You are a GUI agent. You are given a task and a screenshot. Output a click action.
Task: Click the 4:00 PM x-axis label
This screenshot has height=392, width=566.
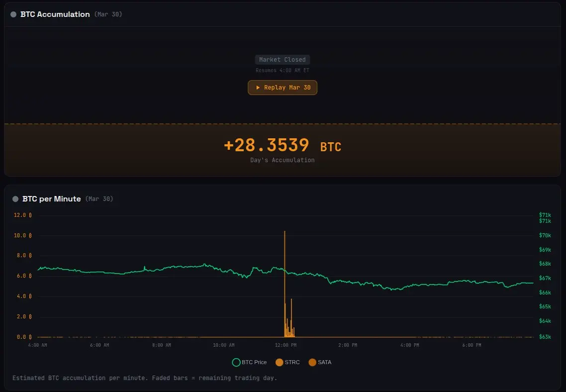coord(410,345)
